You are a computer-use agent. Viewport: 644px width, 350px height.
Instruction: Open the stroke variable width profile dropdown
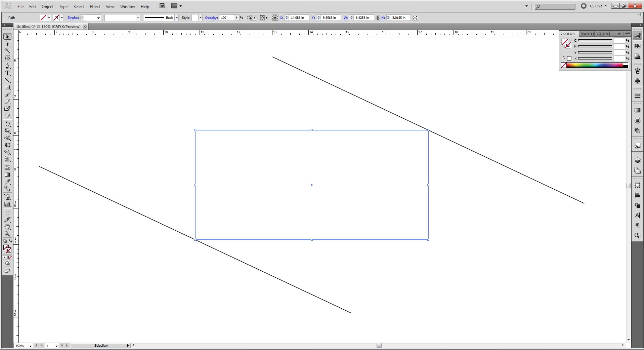(x=138, y=17)
